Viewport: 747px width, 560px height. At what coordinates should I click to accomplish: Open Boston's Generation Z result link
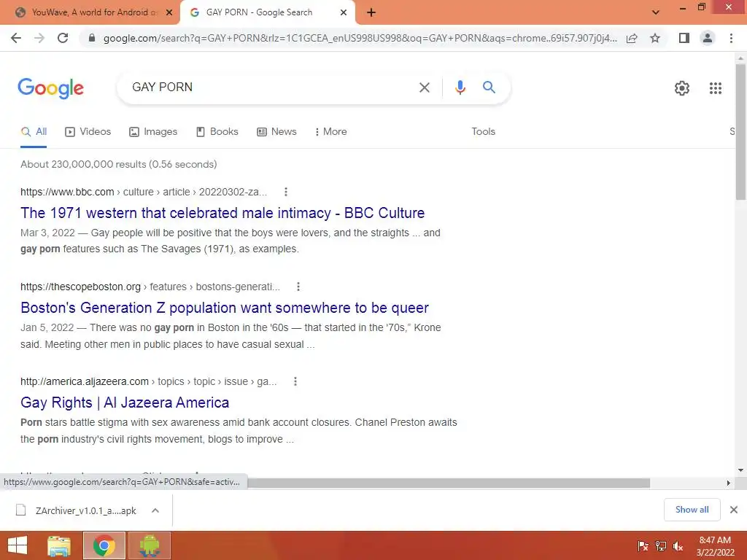[225, 308]
